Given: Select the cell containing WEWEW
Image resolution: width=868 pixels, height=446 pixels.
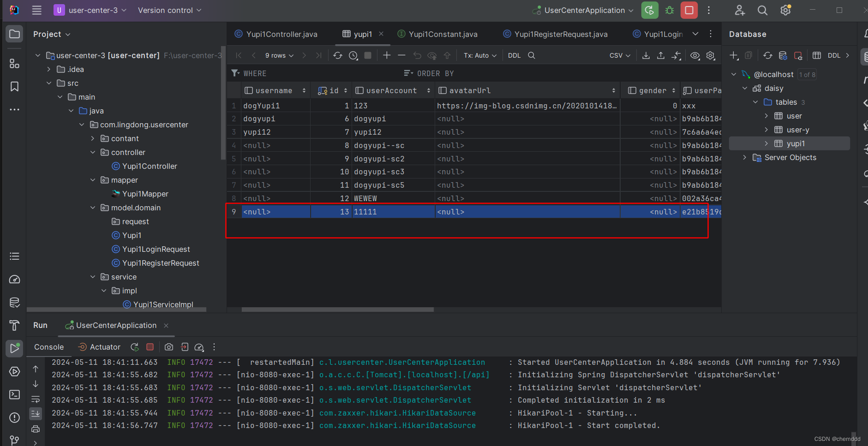Looking at the screenshot, I should click(x=394, y=198).
